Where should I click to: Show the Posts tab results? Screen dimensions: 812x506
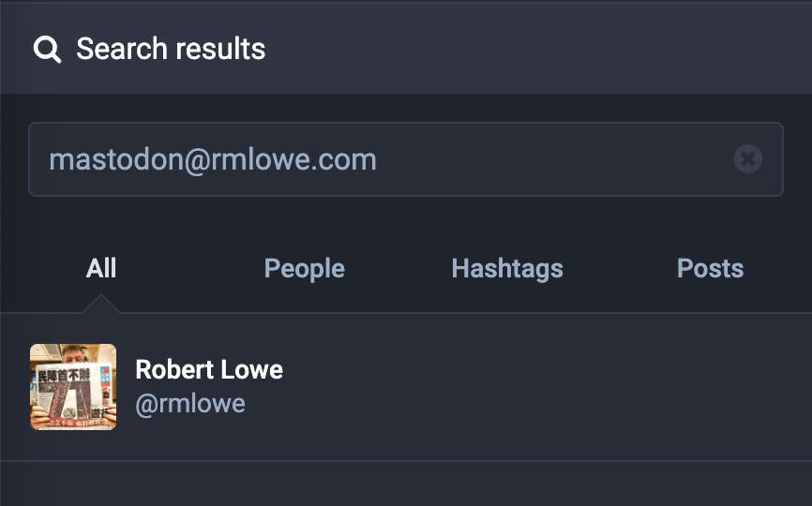point(710,269)
